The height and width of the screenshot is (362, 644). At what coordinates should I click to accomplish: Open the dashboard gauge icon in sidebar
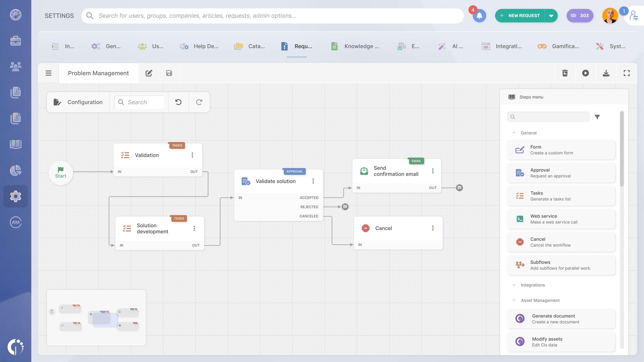tap(15, 15)
